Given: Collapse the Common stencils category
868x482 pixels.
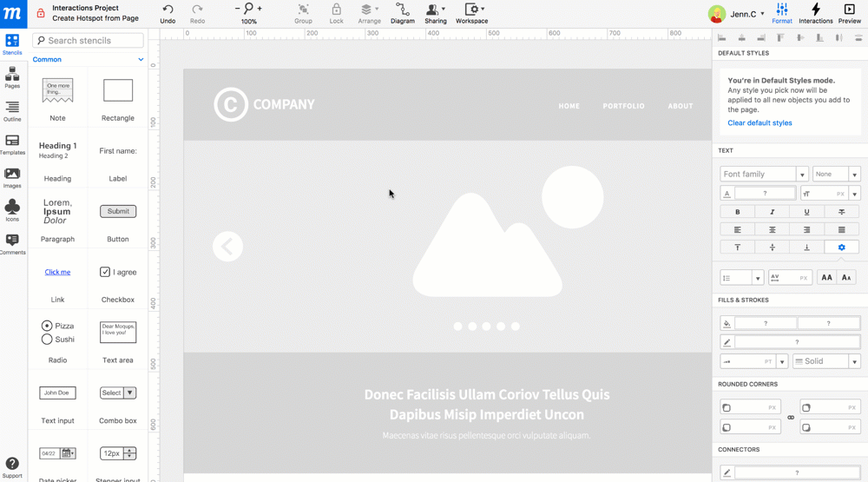Looking at the screenshot, I should pyautogui.click(x=141, y=60).
